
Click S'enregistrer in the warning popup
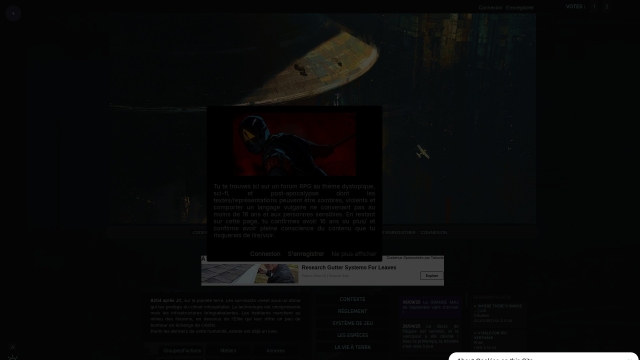[306, 254]
